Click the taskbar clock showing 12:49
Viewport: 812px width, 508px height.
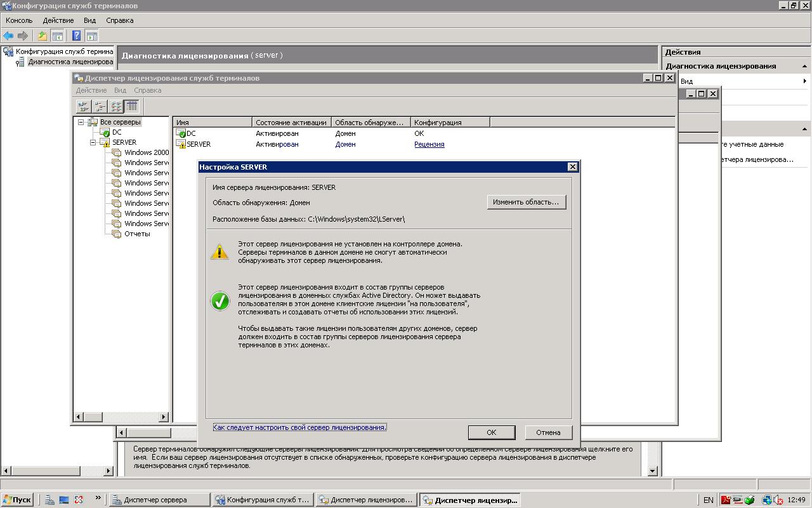(x=796, y=500)
